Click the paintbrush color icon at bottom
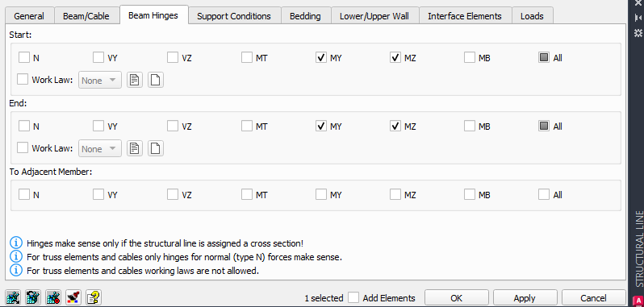Image resolution: width=644 pixels, height=307 pixels. [73, 297]
